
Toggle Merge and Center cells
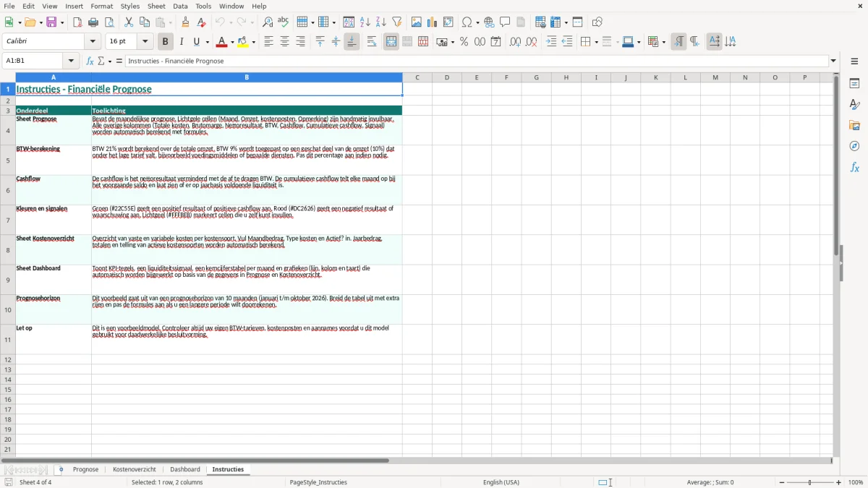pos(391,42)
